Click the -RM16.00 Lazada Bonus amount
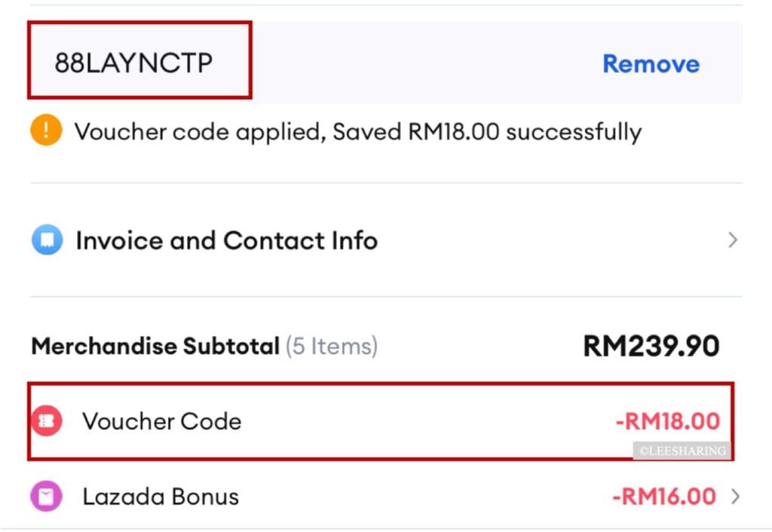This screenshot has height=532, width=772. [x=664, y=497]
